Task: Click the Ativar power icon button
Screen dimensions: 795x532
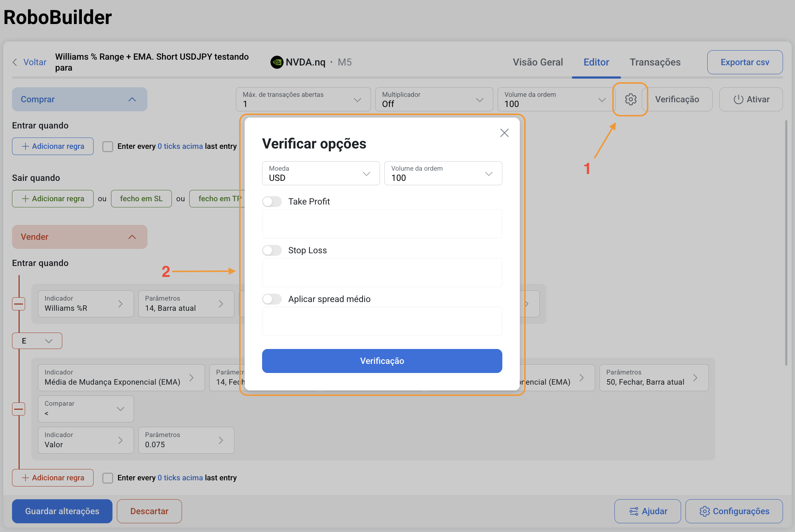Action: pyautogui.click(x=751, y=99)
